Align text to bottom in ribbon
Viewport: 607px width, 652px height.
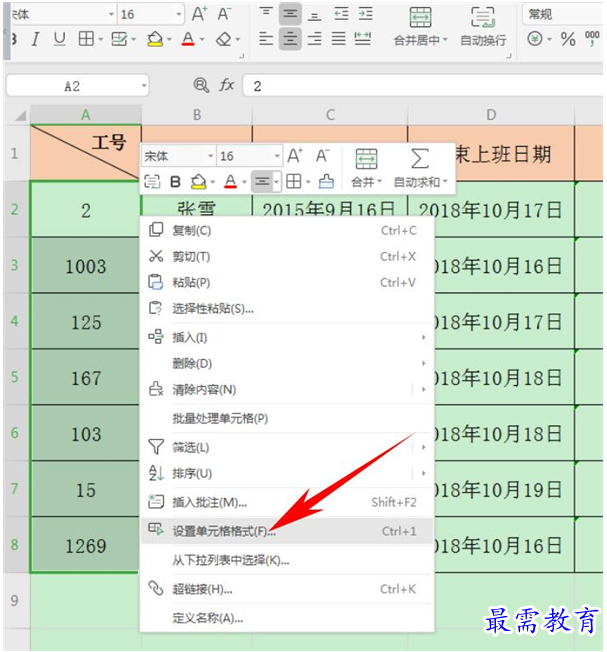[x=314, y=15]
